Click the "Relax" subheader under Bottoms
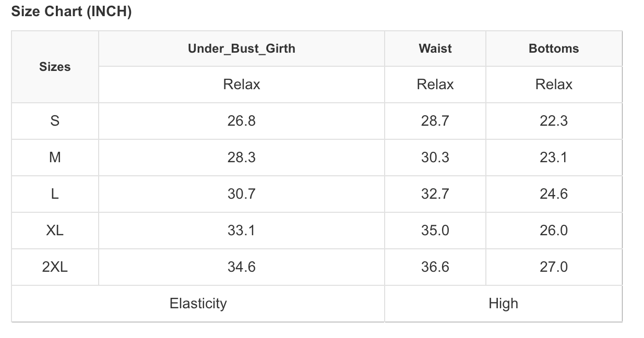644x338 pixels. [553, 84]
